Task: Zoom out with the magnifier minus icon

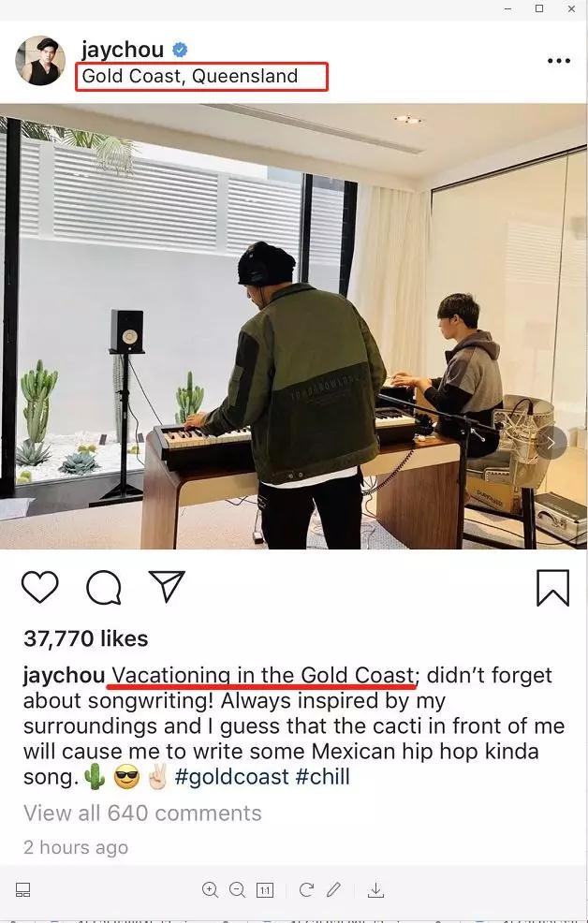Action: (x=237, y=889)
